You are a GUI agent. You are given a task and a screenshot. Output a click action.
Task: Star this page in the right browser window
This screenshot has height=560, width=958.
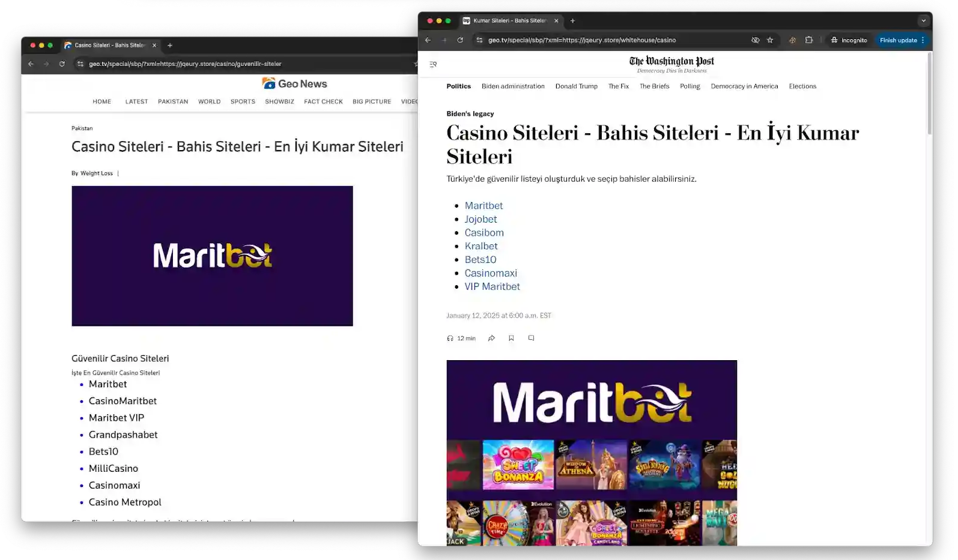(770, 40)
